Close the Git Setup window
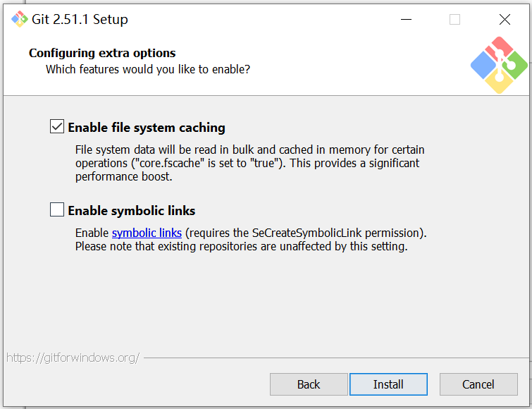Image resolution: width=532 pixels, height=409 pixels. (505, 19)
